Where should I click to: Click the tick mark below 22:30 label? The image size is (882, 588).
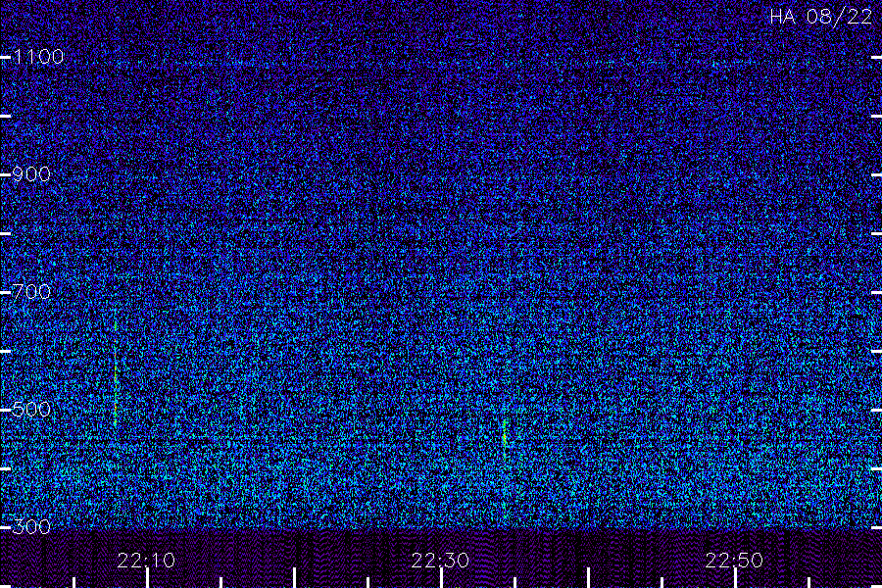442,578
